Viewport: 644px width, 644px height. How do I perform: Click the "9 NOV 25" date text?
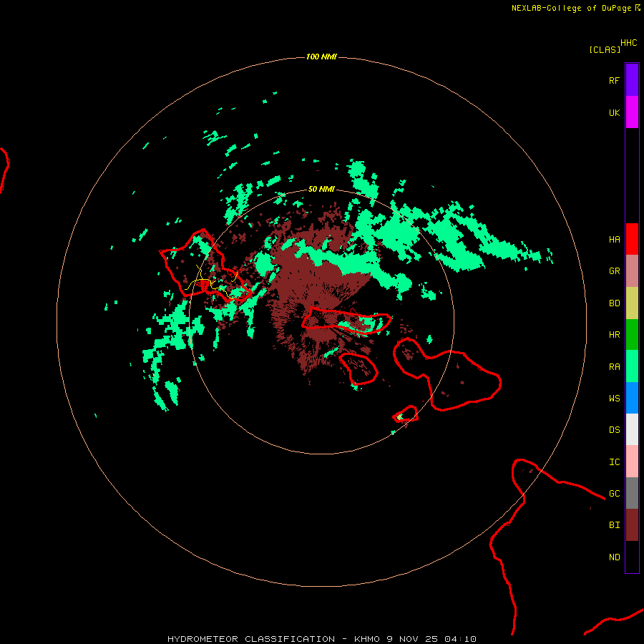(412, 639)
